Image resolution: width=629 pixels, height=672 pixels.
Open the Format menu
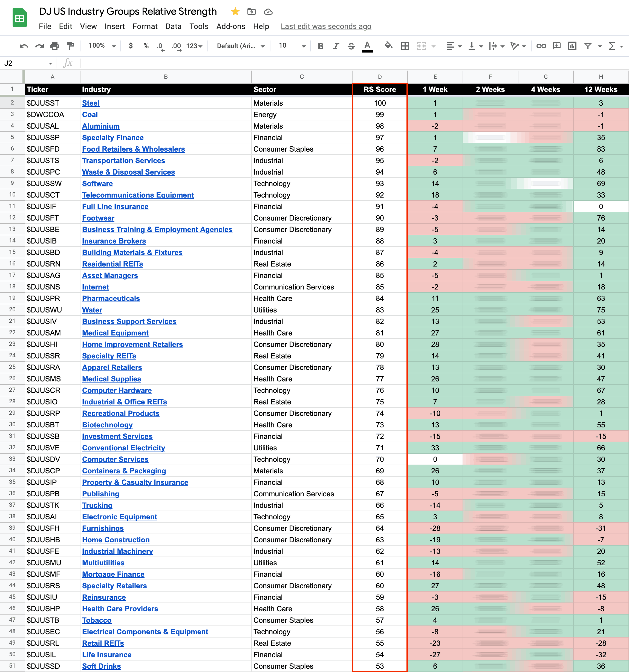(x=145, y=26)
